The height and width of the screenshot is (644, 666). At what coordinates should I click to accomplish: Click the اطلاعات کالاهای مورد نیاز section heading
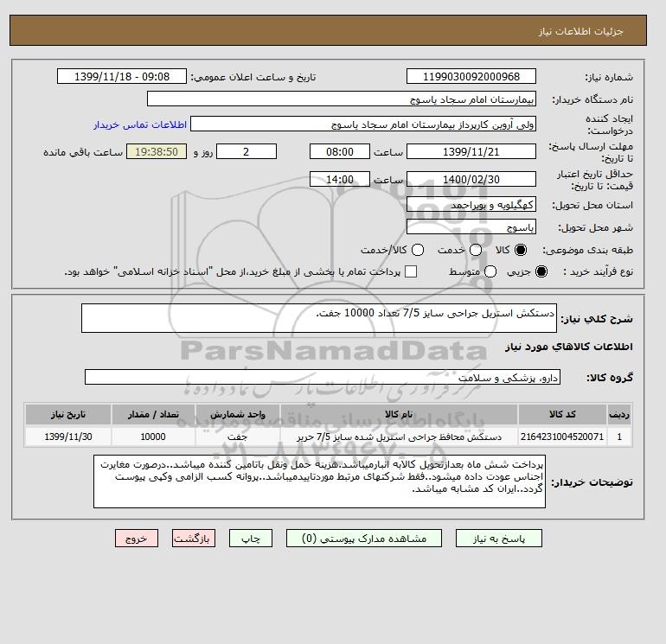[x=569, y=347]
